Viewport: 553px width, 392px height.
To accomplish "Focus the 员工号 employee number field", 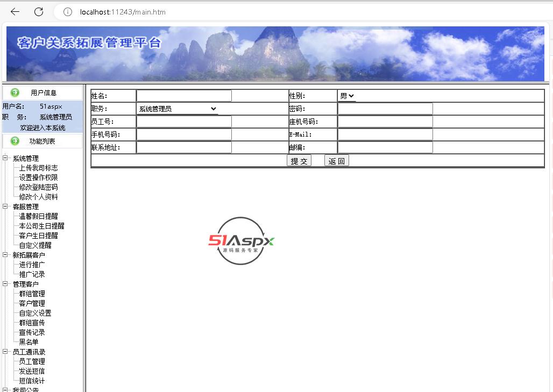I will [184, 122].
